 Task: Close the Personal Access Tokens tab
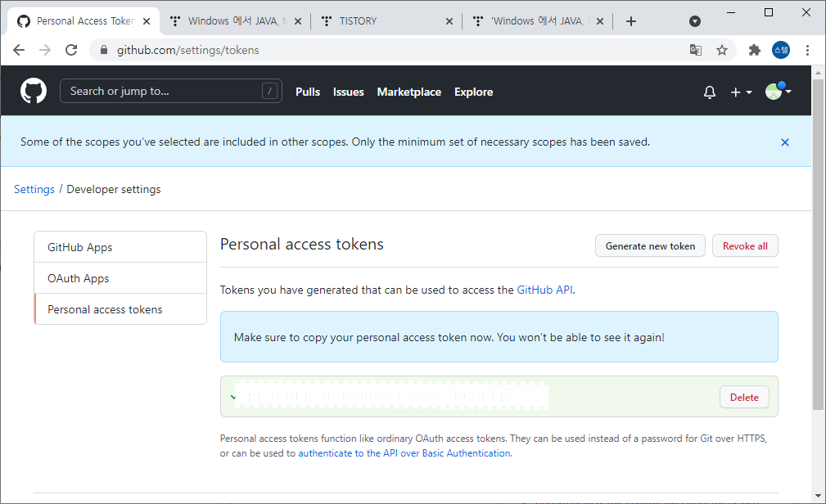pyautogui.click(x=147, y=21)
